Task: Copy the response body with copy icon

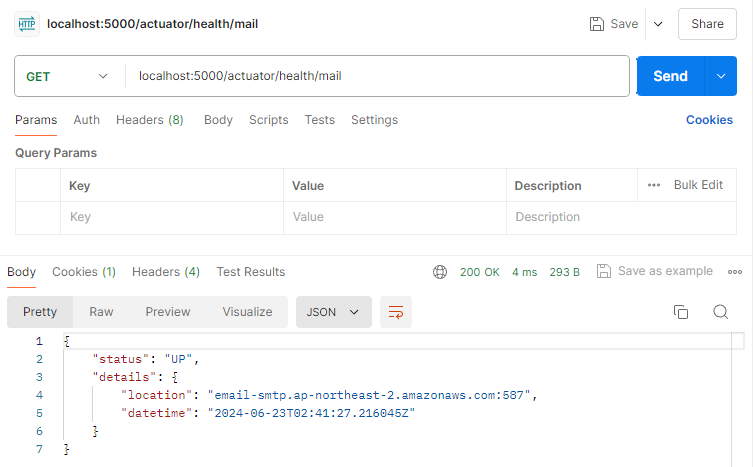Action: (x=681, y=312)
